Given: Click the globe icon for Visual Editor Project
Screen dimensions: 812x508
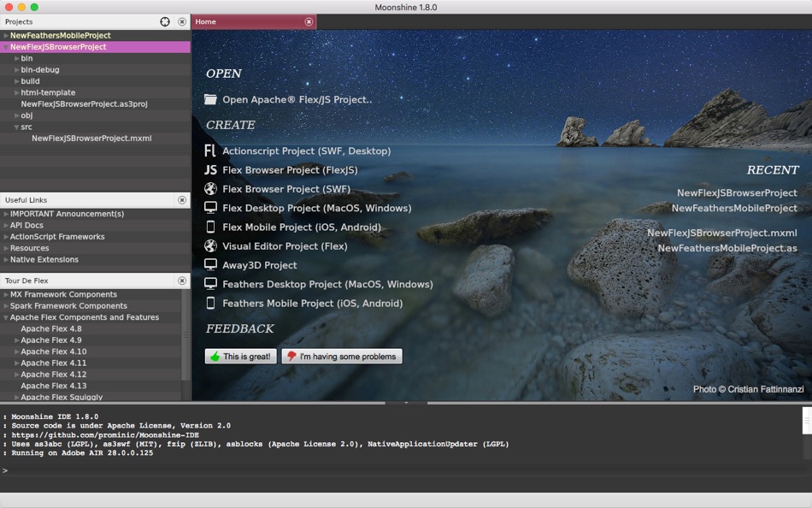Looking at the screenshot, I should pyautogui.click(x=210, y=245).
